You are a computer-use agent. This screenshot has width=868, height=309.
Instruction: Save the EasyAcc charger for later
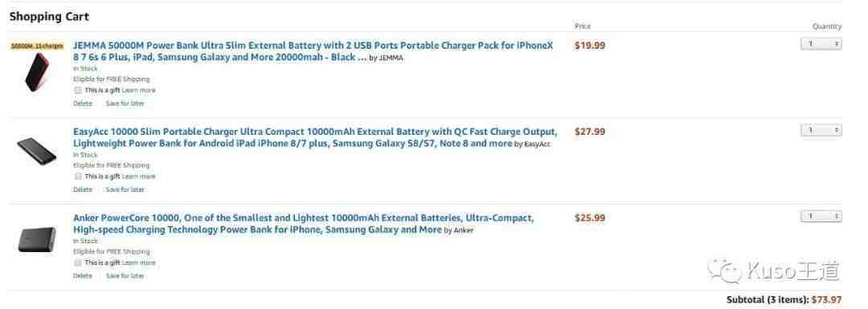125,189
